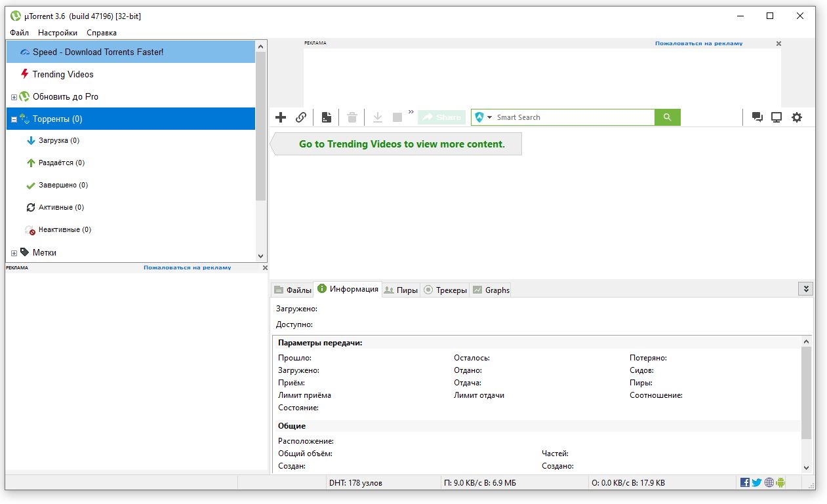Viewport: 827px width, 504px height.
Task: Select Активные (0) filter
Action: (x=131, y=207)
